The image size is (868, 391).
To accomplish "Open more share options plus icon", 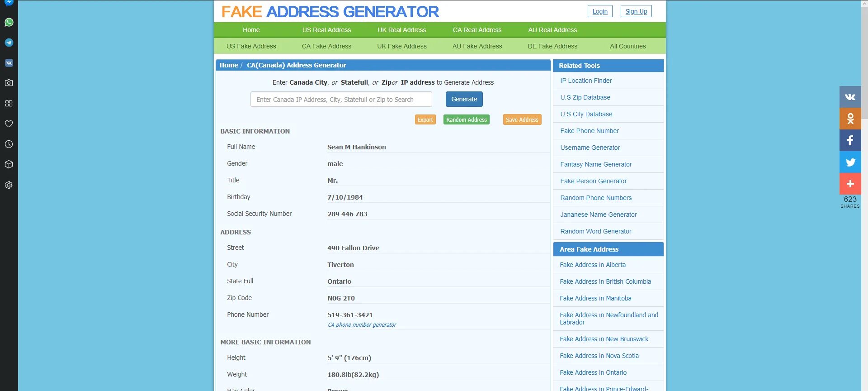I will (x=850, y=184).
